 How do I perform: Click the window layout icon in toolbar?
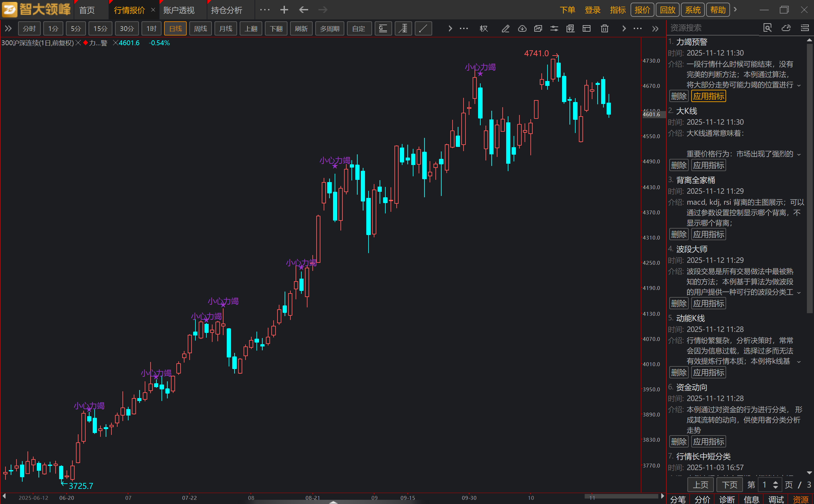(587, 29)
